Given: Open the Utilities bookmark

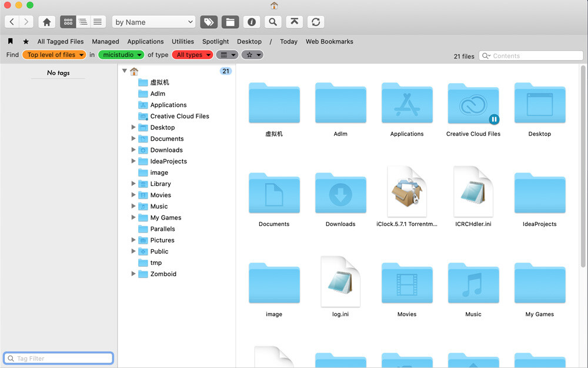Looking at the screenshot, I should (183, 41).
